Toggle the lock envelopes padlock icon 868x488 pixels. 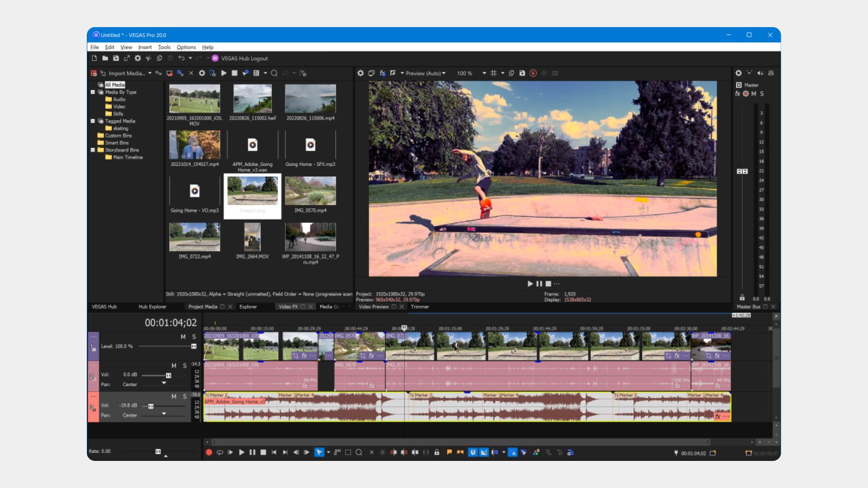437,452
